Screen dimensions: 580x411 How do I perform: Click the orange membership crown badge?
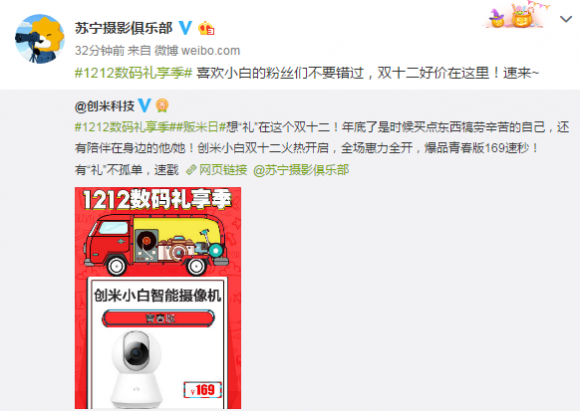tap(206, 28)
